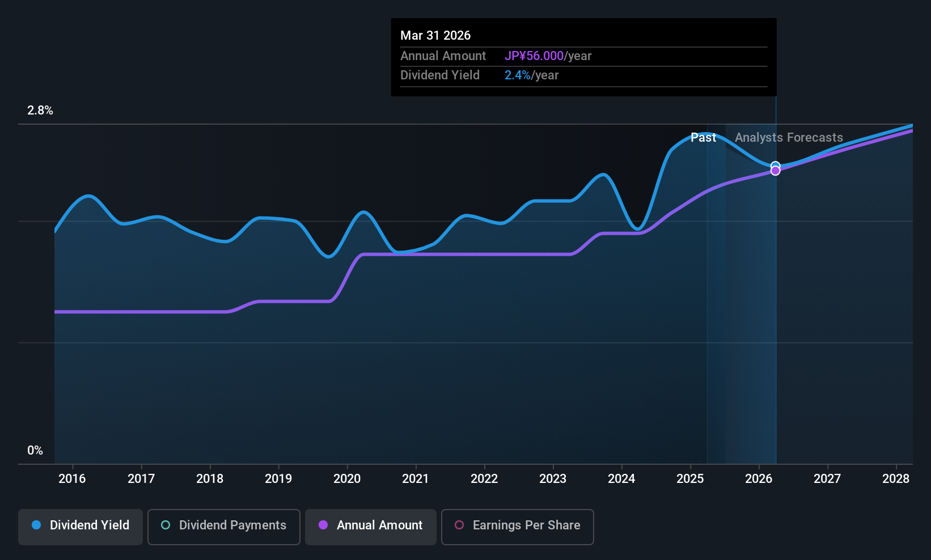
Task: Click the Annual Amount tooltip row label
Action: tap(443, 56)
